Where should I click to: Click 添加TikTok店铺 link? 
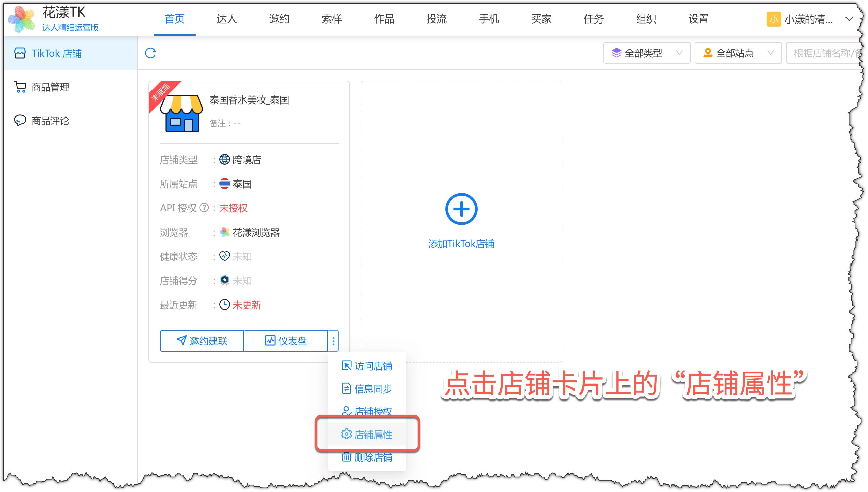[x=461, y=244]
